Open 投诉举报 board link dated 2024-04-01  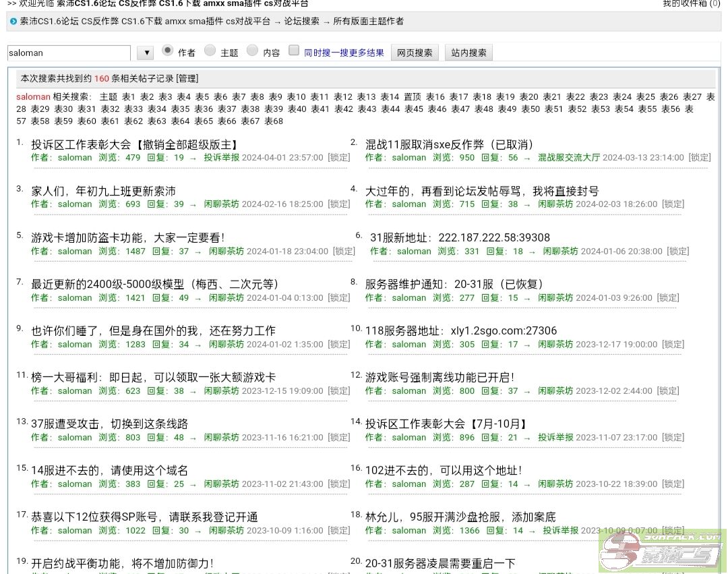click(222, 157)
